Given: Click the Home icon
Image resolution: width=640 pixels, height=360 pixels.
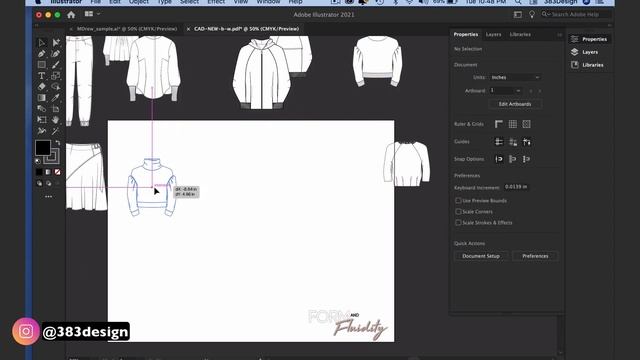Looking at the screenshot, I should coord(71,15).
